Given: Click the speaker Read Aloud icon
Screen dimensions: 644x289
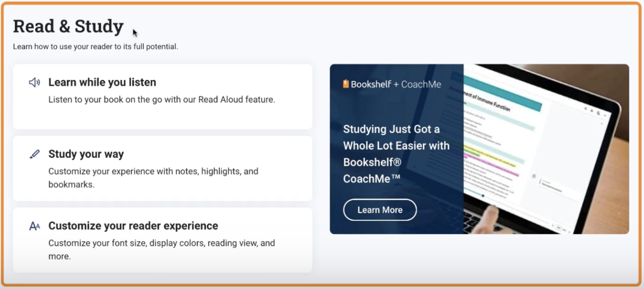Looking at the screenshot, I should coord(34,83).
